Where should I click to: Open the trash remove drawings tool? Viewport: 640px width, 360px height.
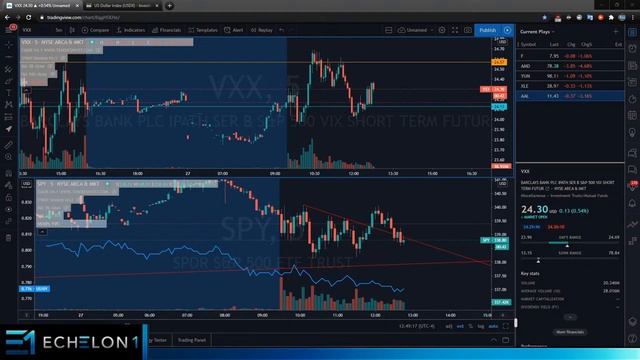(x=9, y=238)
